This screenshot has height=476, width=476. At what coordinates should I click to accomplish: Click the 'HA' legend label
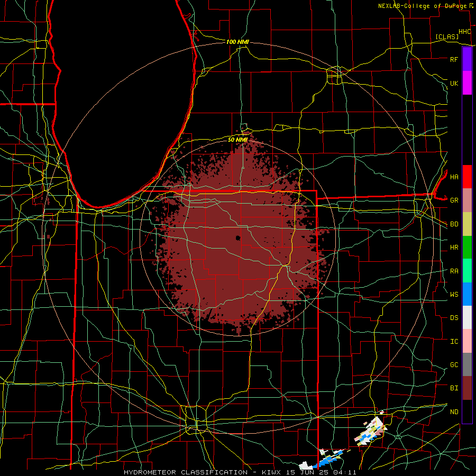(x=454, y=177)
